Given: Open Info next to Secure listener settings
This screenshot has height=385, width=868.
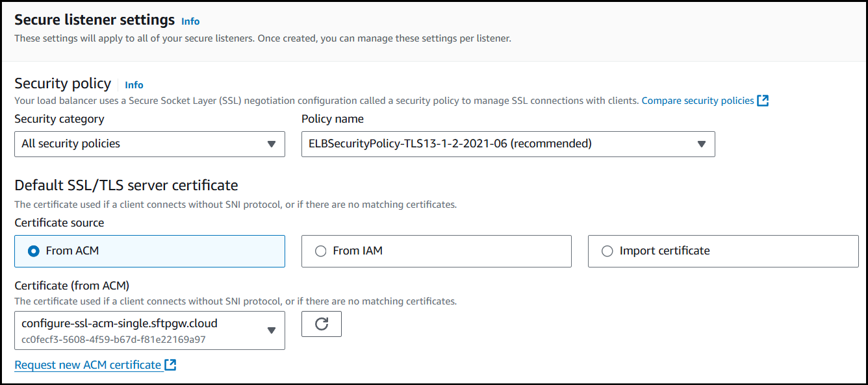Looking at the screenshot, I should point(190,21).
